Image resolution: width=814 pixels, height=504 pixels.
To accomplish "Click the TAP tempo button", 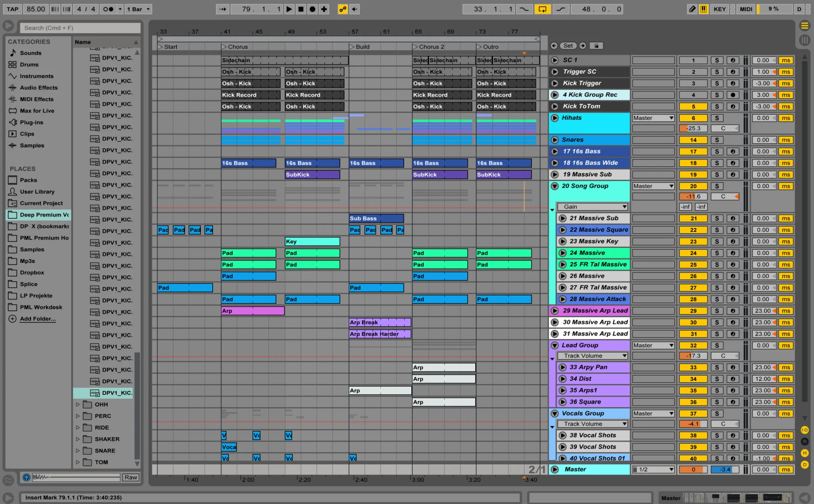I will click(12, 9).
